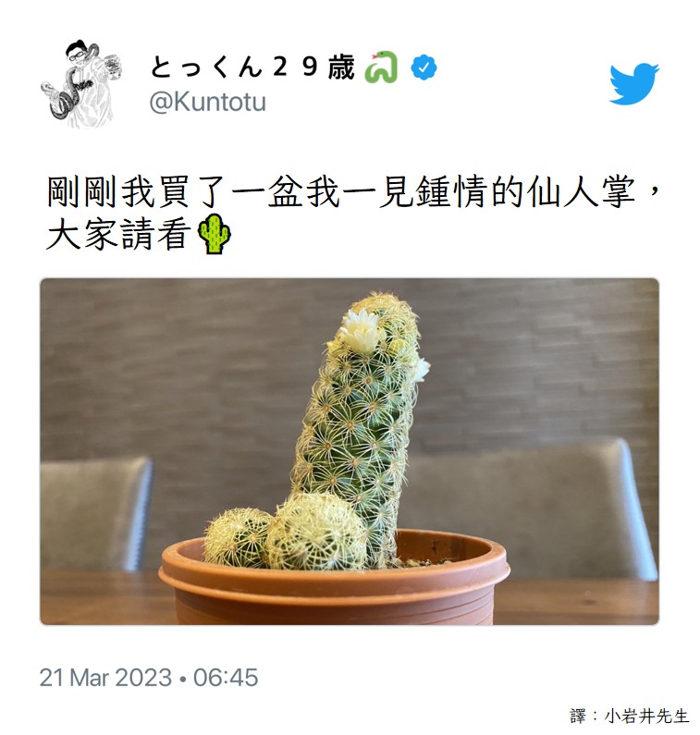
Task: Click the translator credit 小岩井先生
Action: pyautogui.click(x=646, y=716)
